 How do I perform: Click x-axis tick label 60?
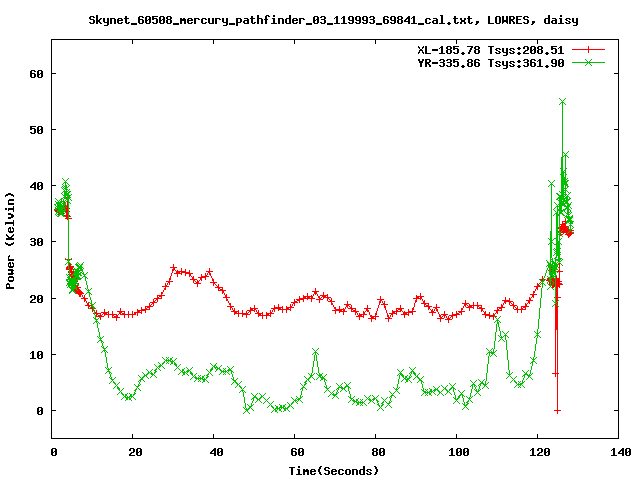[x=297, y=452]
